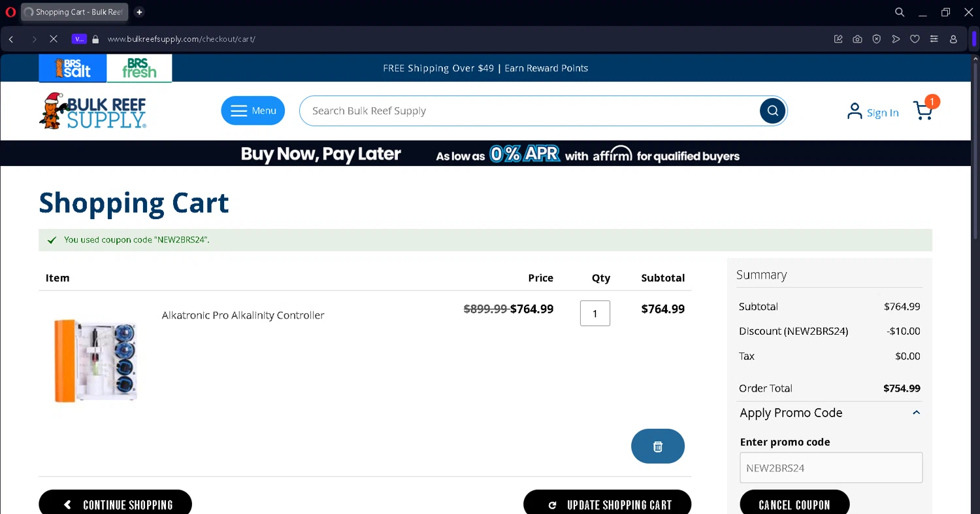This screenshot has height=514, width=980.
Task: Add bookmark with the heart icon
Action: [915, 39]
